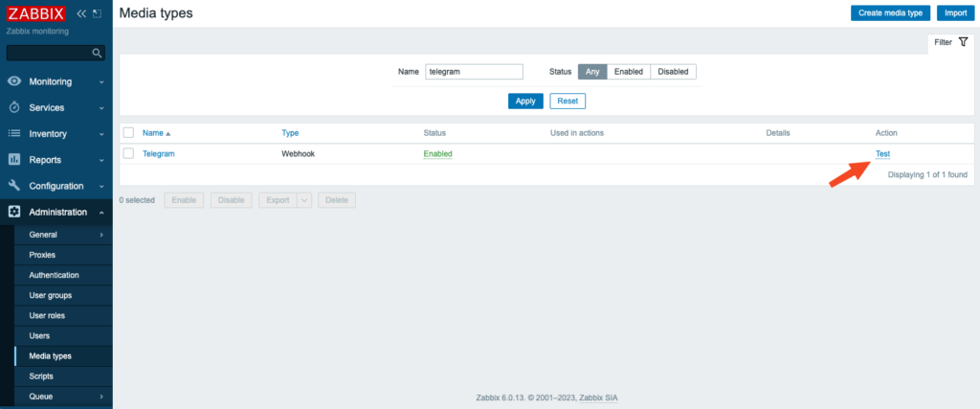Expand the Reports menu

pos(101,160)
